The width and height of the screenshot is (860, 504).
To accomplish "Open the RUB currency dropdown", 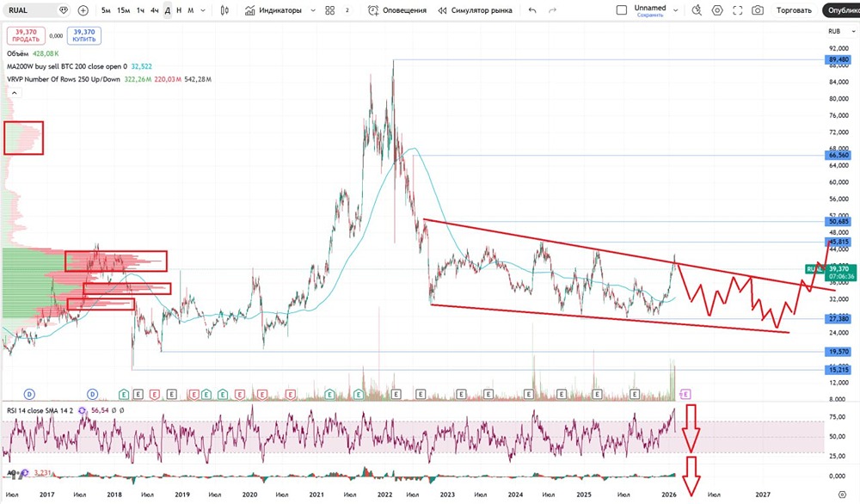I will pyautogui.click(x=841, y=31).
